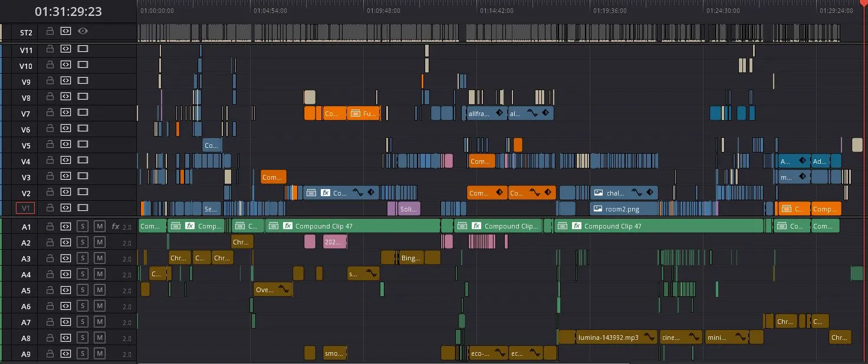The height and width of the screenshot is (364, 868).
Task: Toggle auto select on track V4
Action: 65,160
